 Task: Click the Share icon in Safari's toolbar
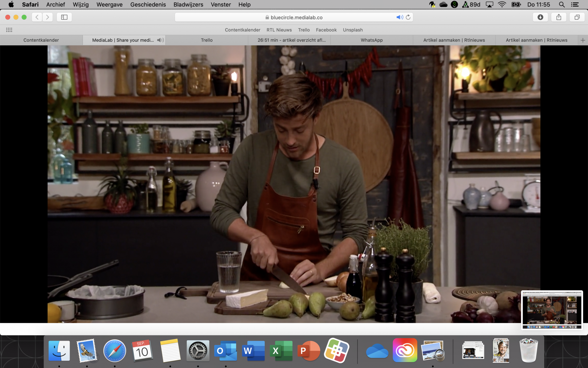(x=558, y=17)
